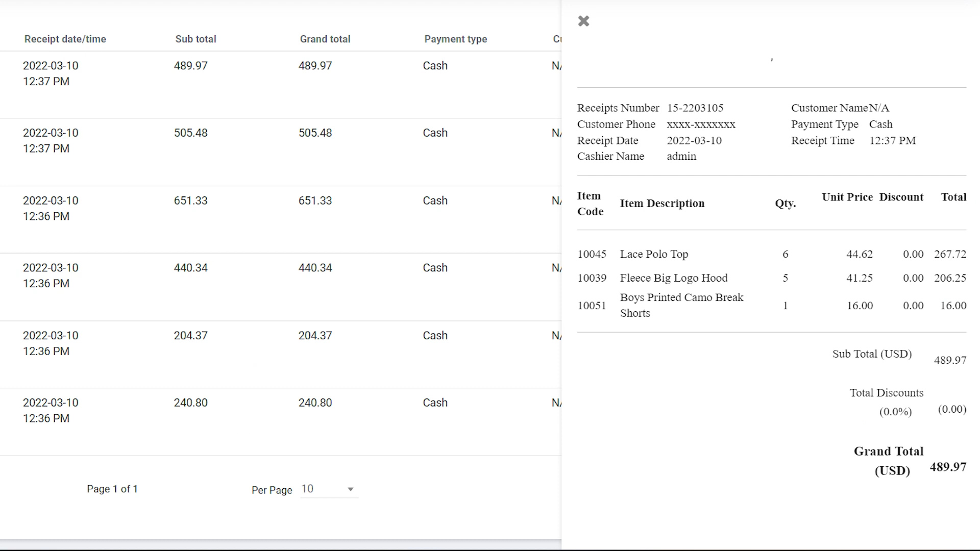
Task: Click the Per Page dropdown arrow
Action: 351,489
